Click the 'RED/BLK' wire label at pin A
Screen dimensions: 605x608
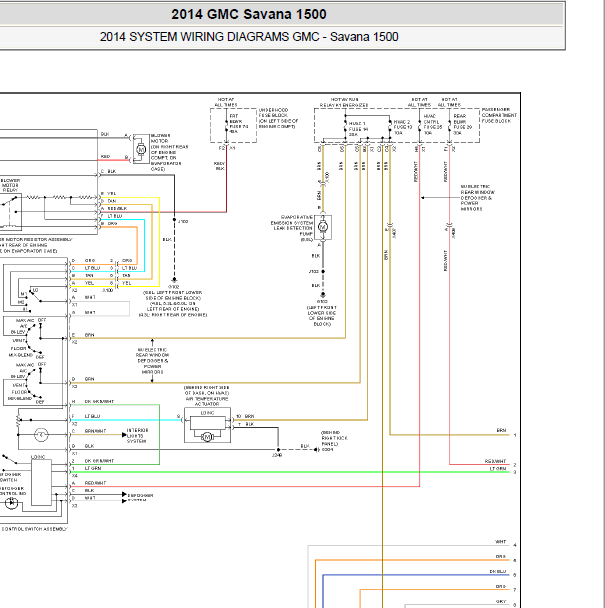point(117,208)
